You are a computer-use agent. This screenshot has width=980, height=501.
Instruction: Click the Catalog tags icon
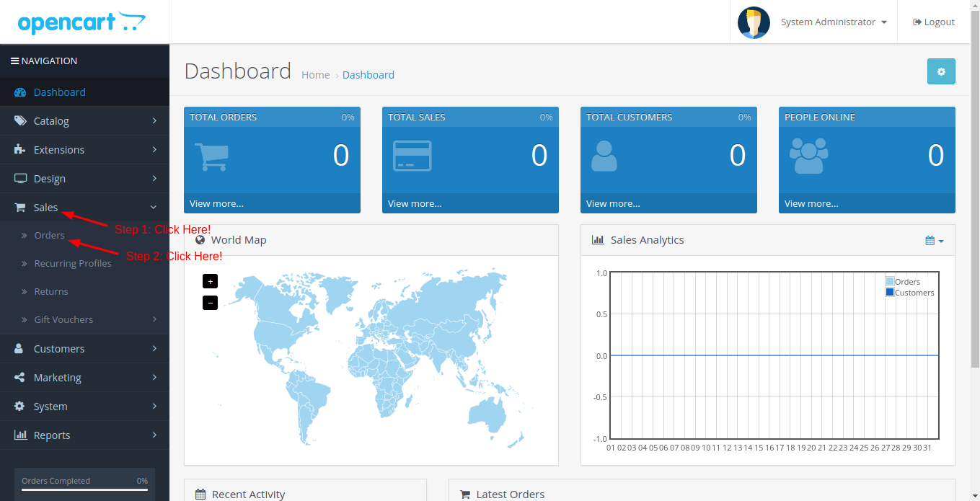pyautogui.click(x=20, y=121)
